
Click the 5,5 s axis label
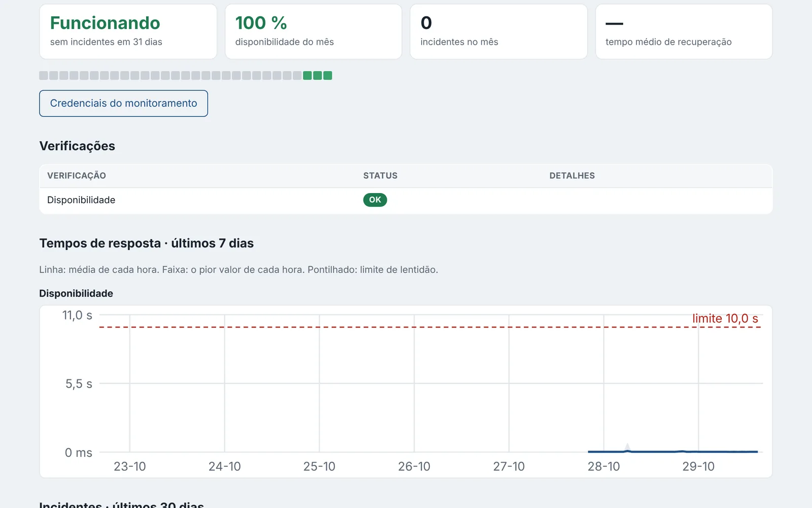click(79, 384)
